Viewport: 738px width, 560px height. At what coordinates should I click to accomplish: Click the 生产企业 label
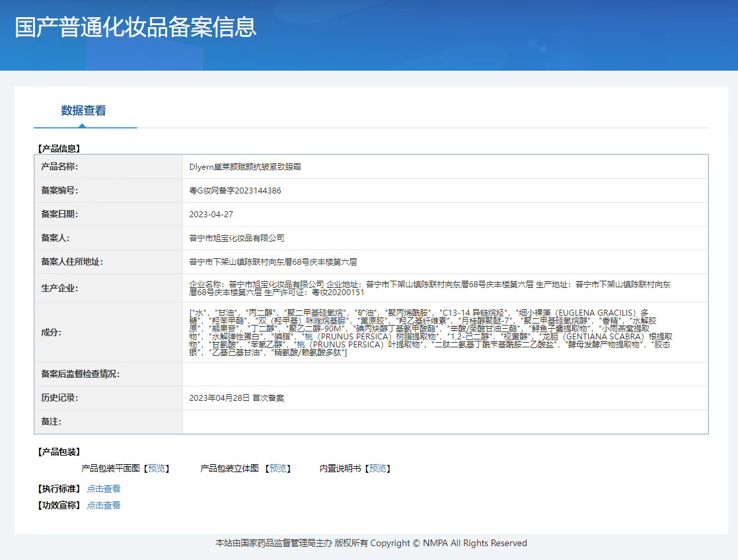[59, 288]
